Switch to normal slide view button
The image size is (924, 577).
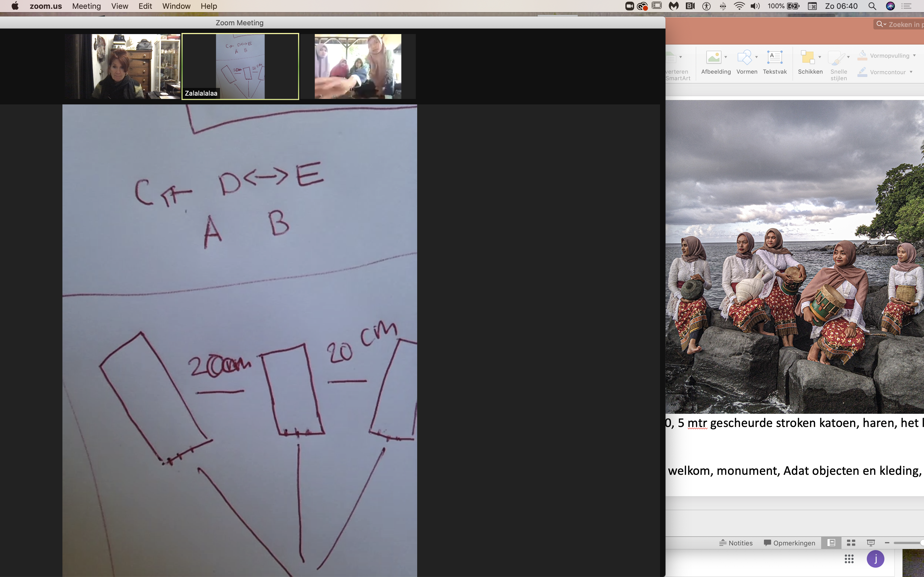click(831, 543)
